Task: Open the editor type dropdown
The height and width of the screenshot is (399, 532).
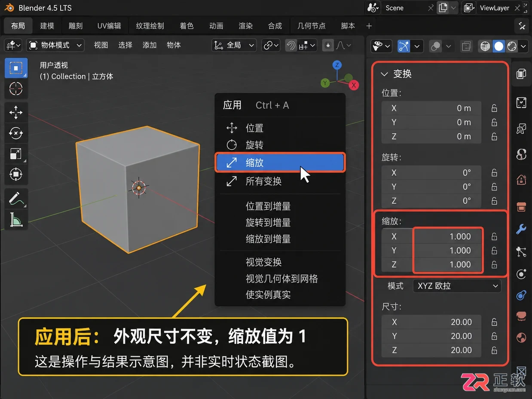Action: pyautogui.click(x=13, y=45)
